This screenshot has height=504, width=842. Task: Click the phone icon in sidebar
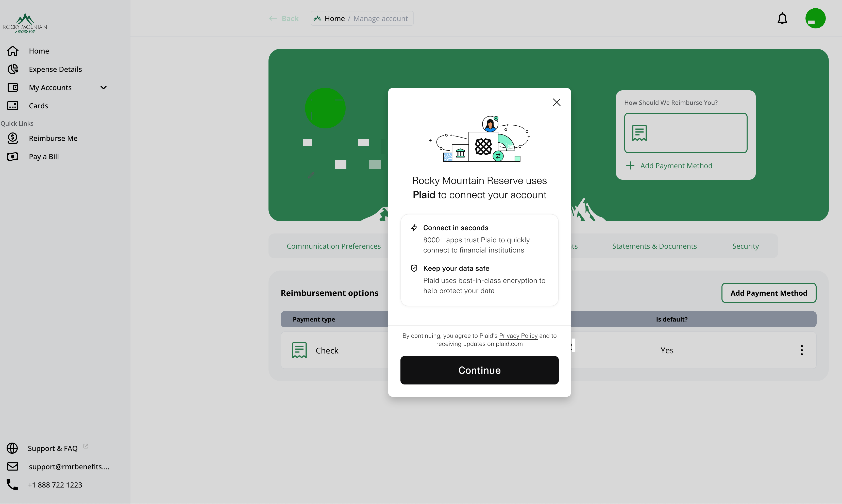pyautogui.click(x=12, y=485)
